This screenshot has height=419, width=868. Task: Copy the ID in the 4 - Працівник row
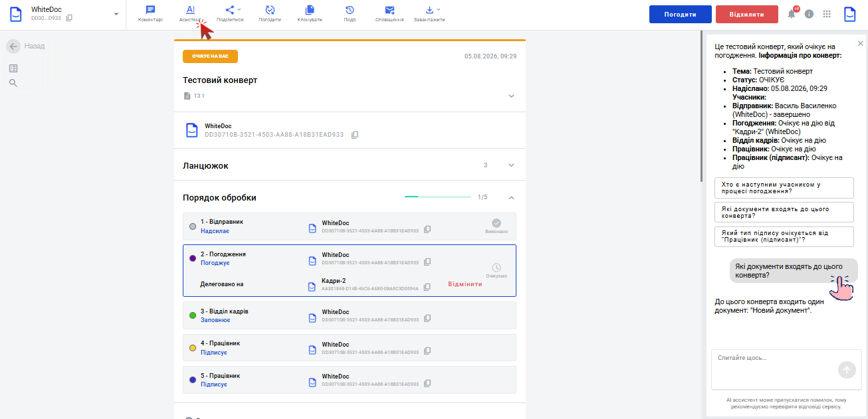tap(427, 351)
